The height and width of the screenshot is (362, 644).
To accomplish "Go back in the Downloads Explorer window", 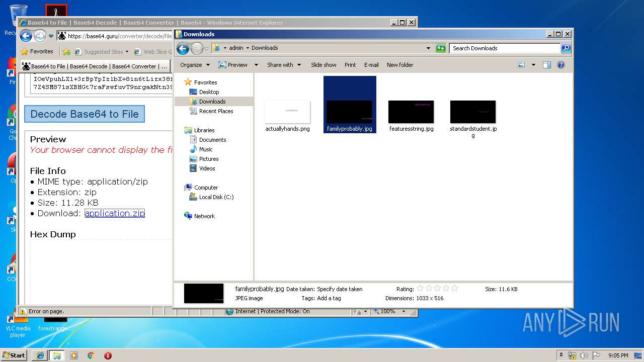I will pyautogui.click(x=183, y=48).
